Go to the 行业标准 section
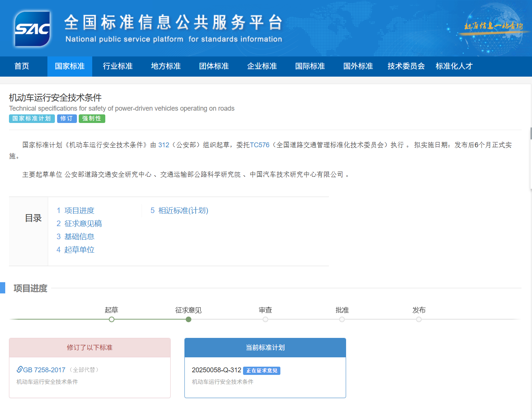532x419 pixels. point(118,66)
